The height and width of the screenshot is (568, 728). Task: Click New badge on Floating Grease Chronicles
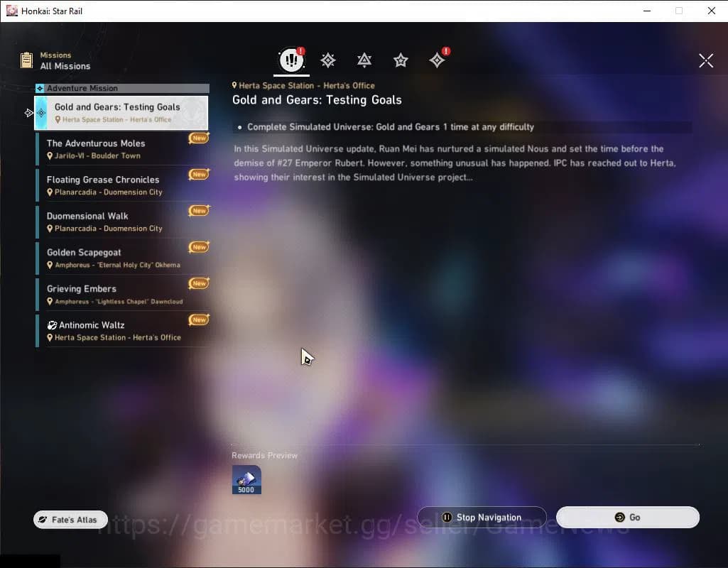pos(199,174)
